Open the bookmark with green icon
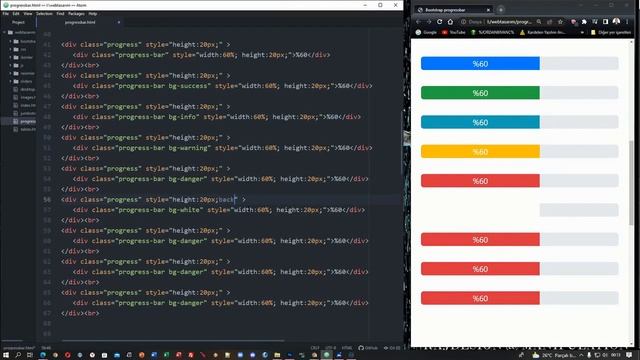This screenshot has height=360, width=640. click(x=492, y=32)
